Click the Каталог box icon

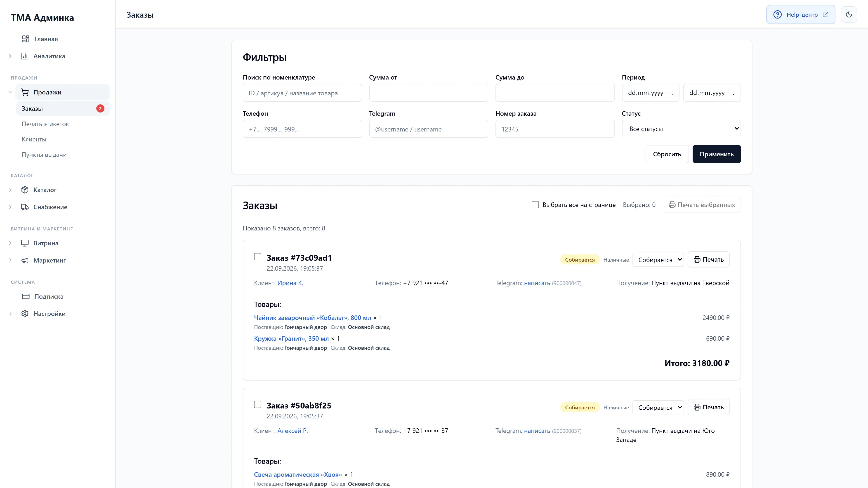click(25, 190)
